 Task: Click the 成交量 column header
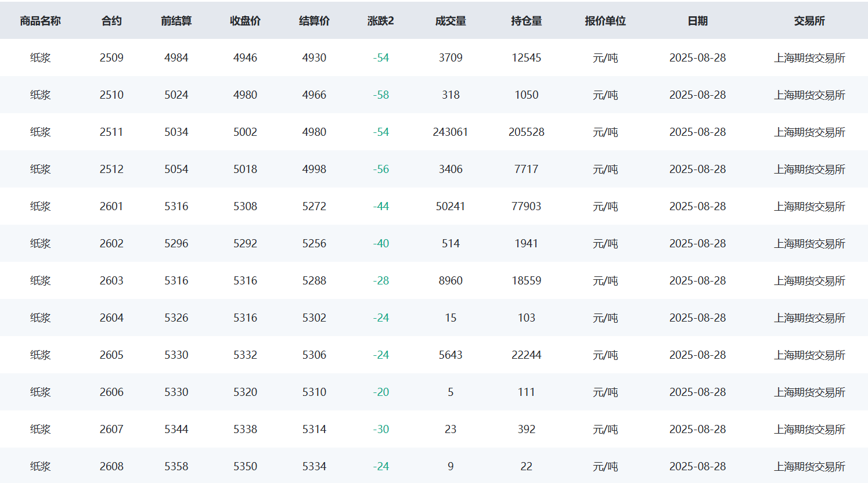click(x=451, y=21)
